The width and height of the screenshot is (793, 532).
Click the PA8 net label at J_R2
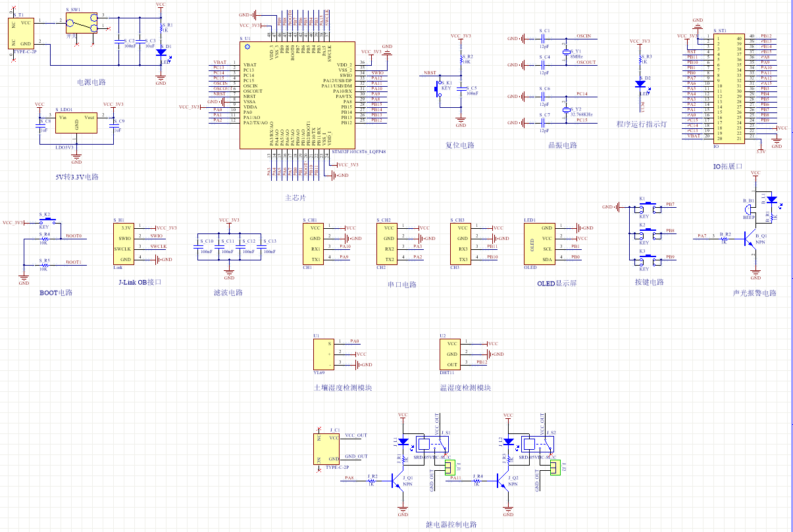pos(349,478)
